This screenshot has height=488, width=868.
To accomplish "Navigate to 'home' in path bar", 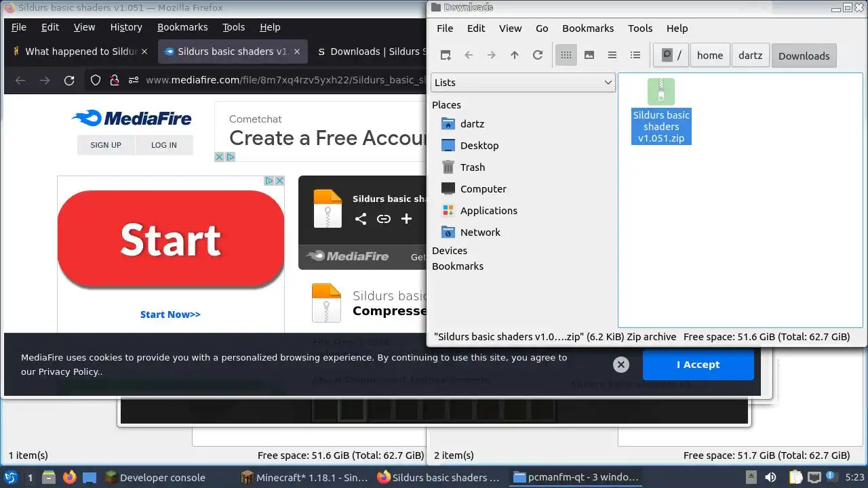I will coord(710,56).
